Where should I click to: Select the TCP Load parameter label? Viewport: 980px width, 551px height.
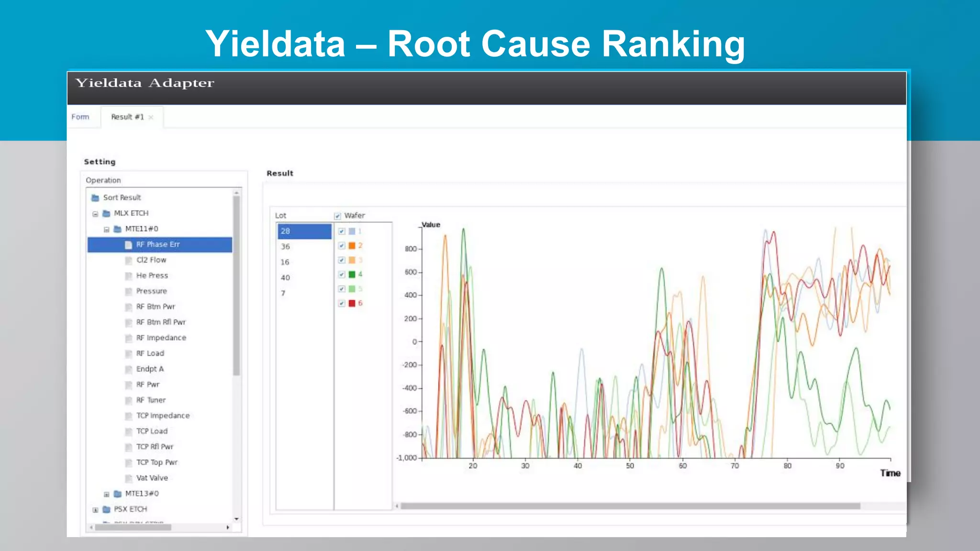click(152, 431)
